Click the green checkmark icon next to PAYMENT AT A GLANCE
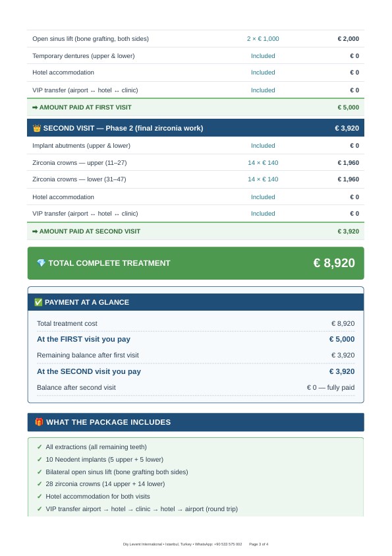This screenshot has height=556, width=392. tap(38, 302)
